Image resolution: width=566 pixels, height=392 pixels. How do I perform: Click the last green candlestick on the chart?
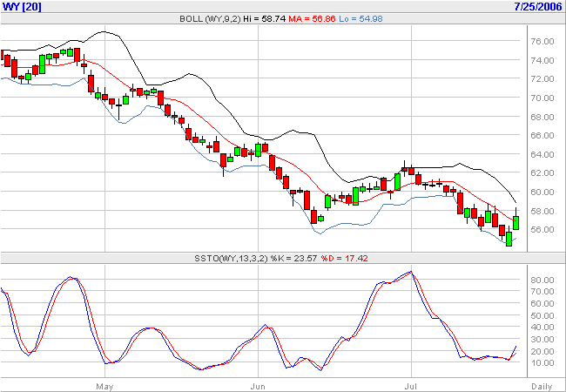coord(516,222)
